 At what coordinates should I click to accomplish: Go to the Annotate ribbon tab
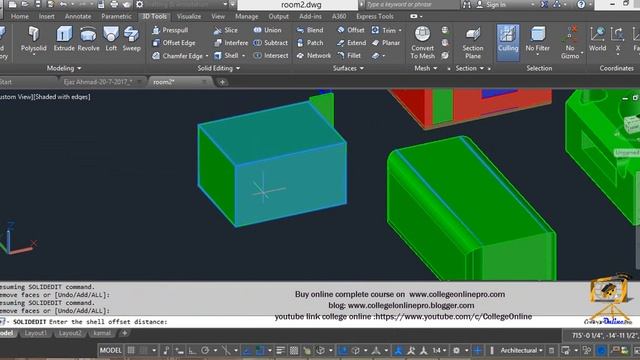78,16
